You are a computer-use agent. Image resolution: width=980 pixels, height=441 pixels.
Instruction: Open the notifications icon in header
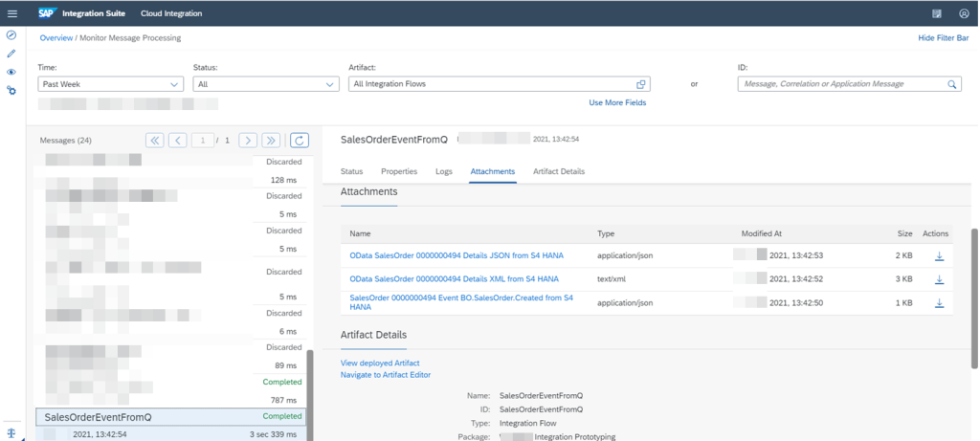[936, 13]
